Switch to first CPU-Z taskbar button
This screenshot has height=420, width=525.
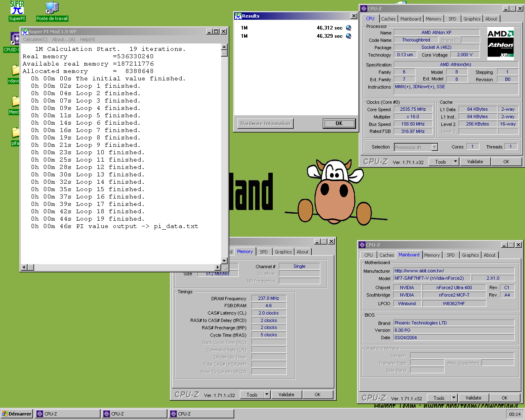tap(68, 414)
